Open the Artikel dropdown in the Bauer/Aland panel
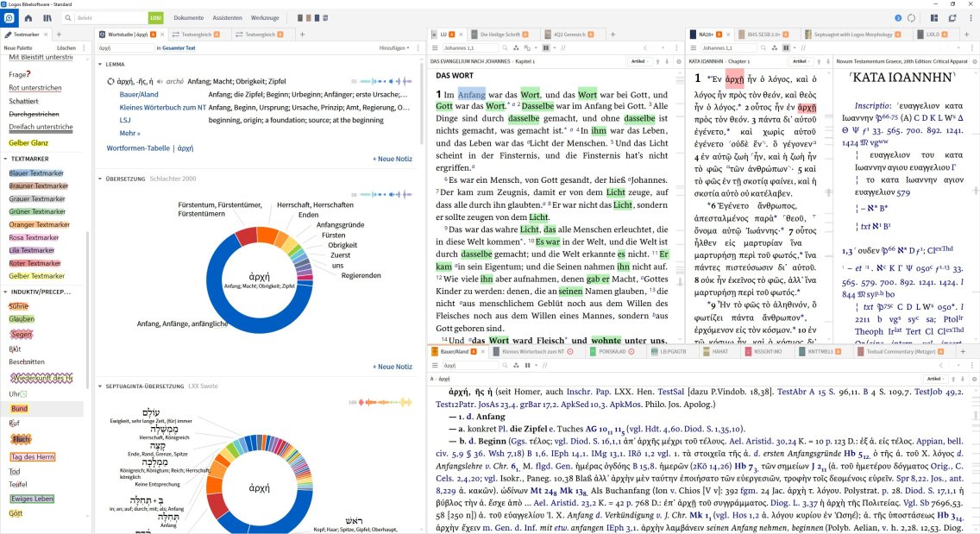980x534 pixels. point(935,379)
